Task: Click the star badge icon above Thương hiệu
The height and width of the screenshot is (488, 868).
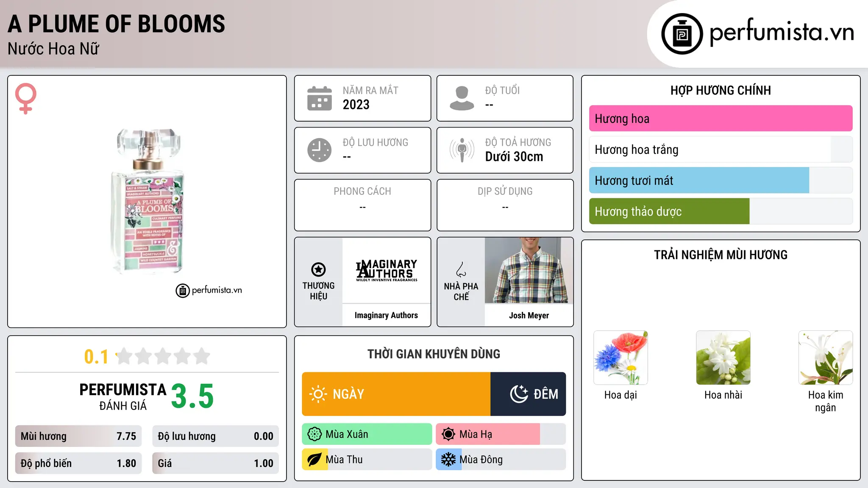Action: coord(319,269)
